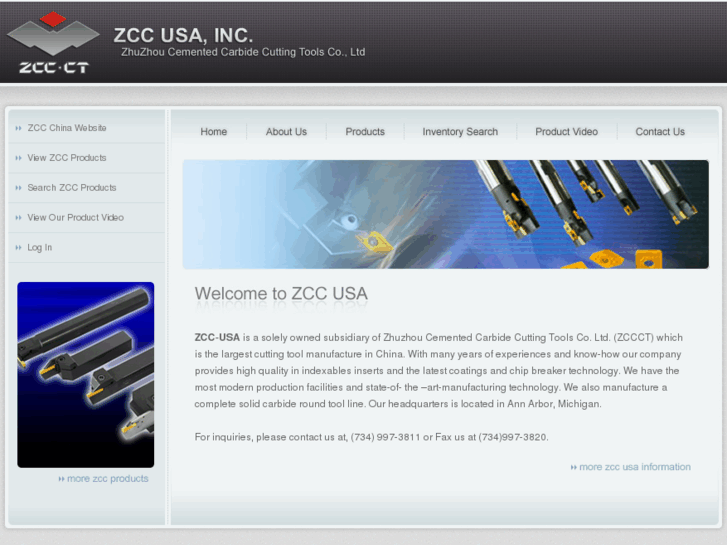Click the ZCC USA, INC. title

click(184, 35)
